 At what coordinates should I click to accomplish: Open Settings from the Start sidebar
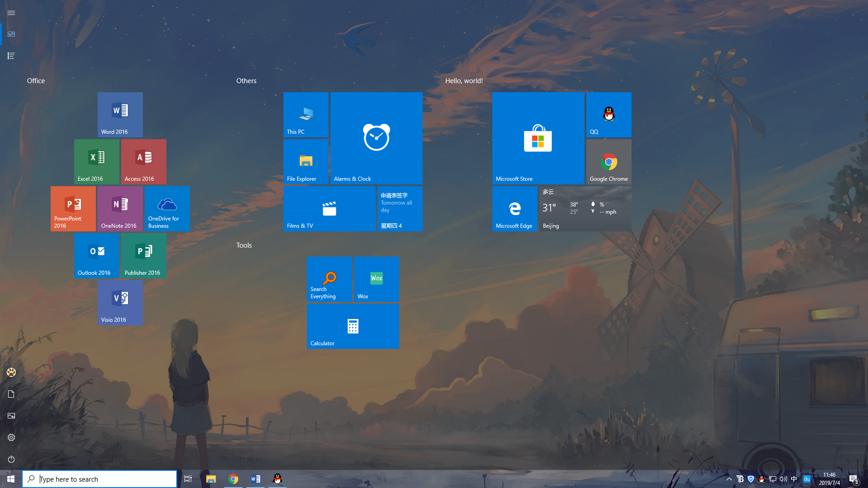11,437
